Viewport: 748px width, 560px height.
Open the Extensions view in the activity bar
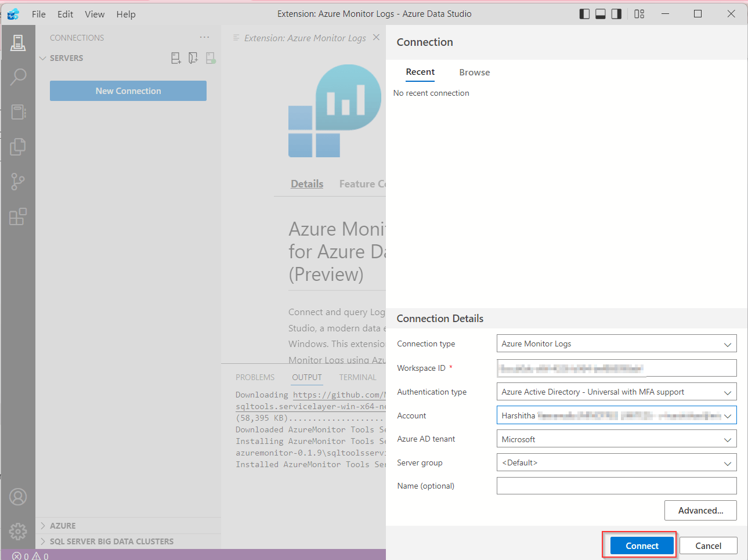click(18, 216)
